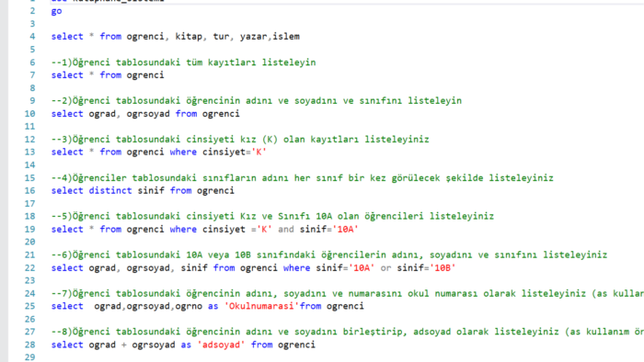Image resolution: width=644 pixels, height=362 pixels.
Task: Click the 'or' operator on line 22
Action: point(385,267)
